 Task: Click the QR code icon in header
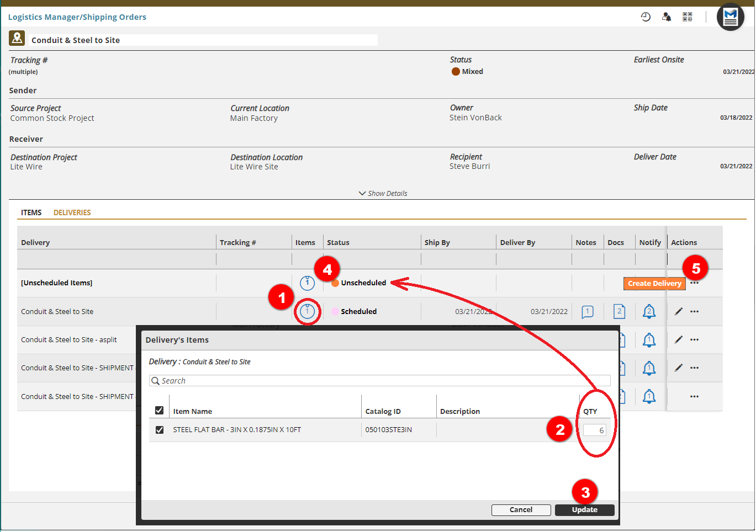(x=687, y=17)
